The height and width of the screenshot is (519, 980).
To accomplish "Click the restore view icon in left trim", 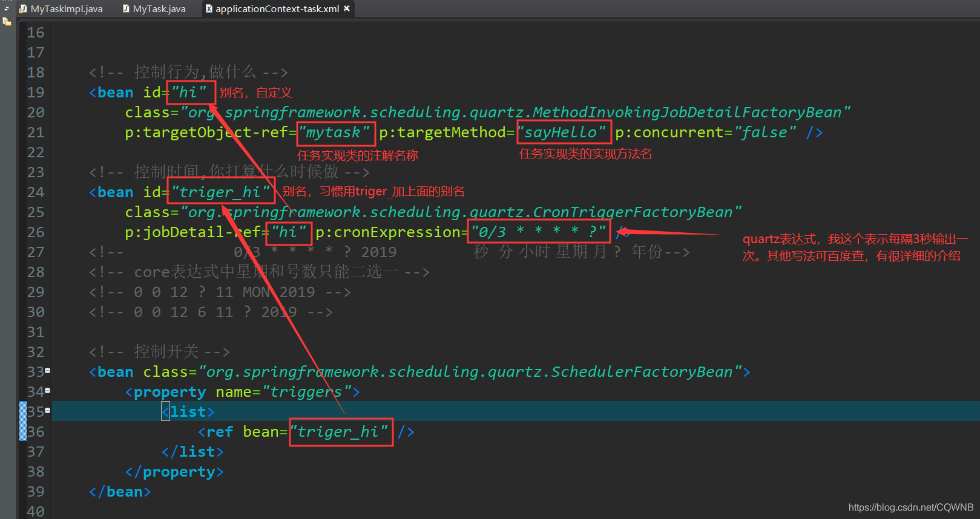I will [7, 8].
